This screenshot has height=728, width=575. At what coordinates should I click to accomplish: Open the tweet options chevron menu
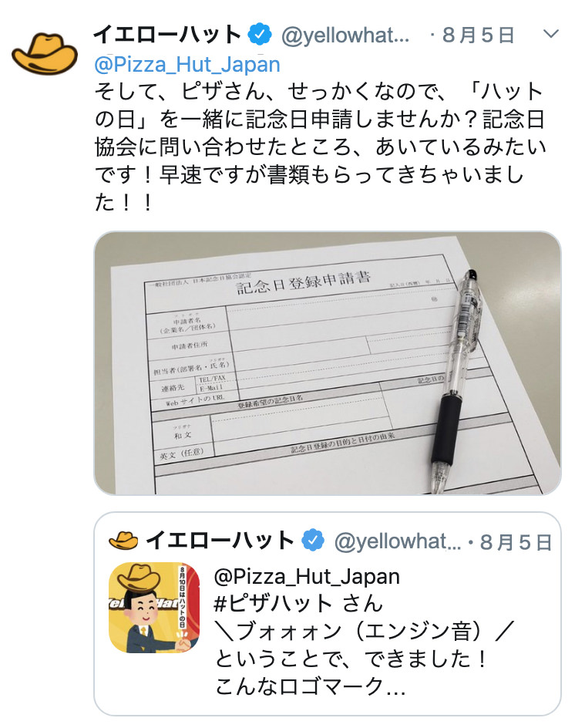(x=550, y=34)
